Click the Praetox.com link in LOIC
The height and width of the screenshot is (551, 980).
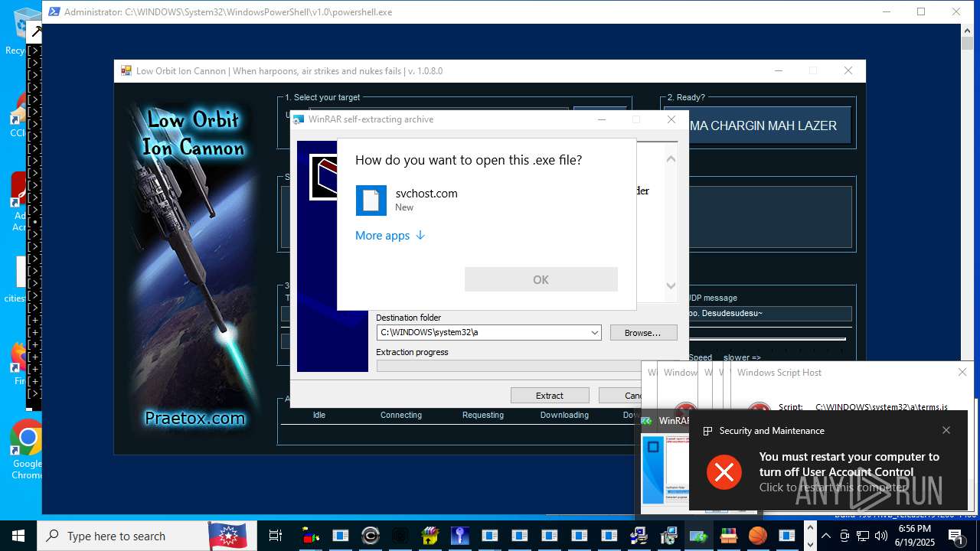click(x=195, y=419)
